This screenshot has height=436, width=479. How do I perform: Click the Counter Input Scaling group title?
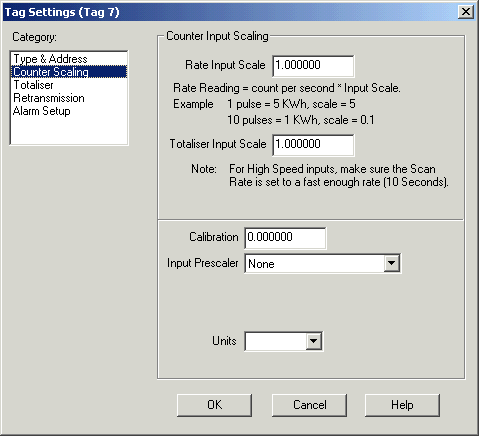coord(217,36)
